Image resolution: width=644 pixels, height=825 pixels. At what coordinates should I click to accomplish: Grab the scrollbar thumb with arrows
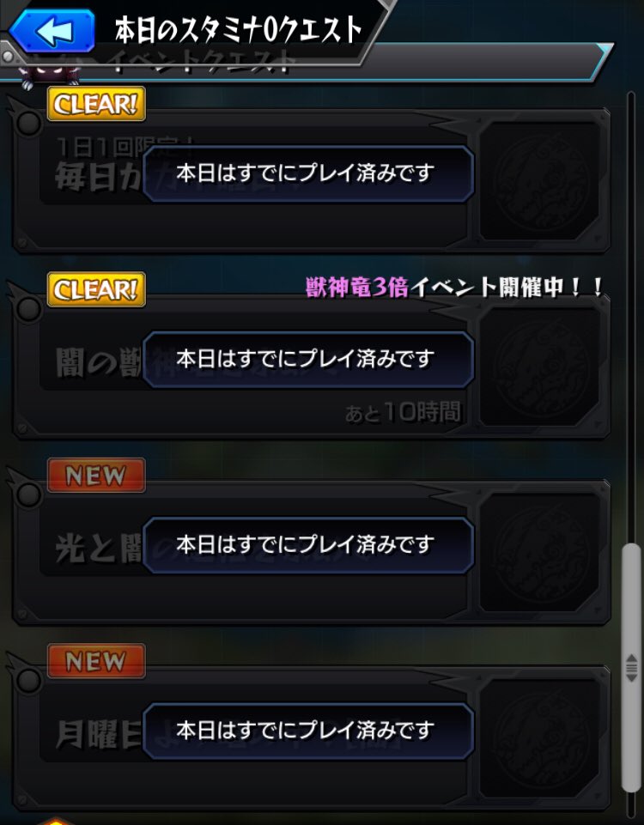tap(631, 668)
